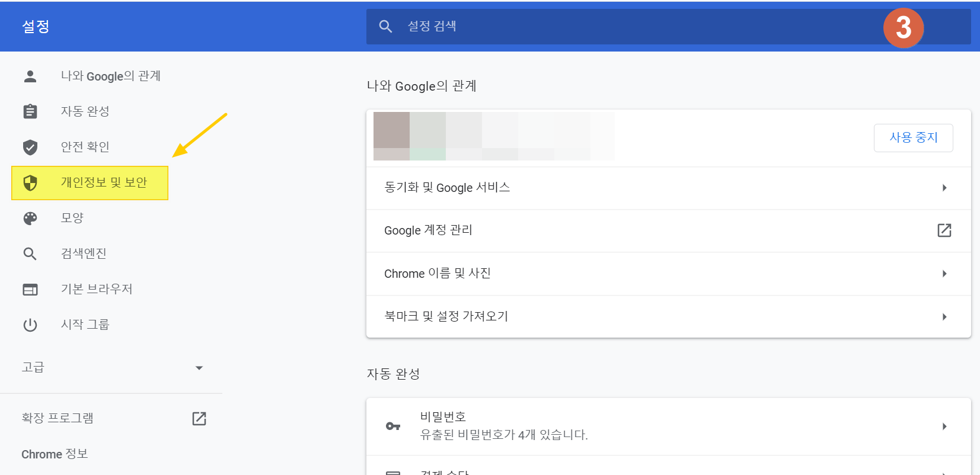
Task: Click the power icon for 시작 그룹
Action: (30, 325)
